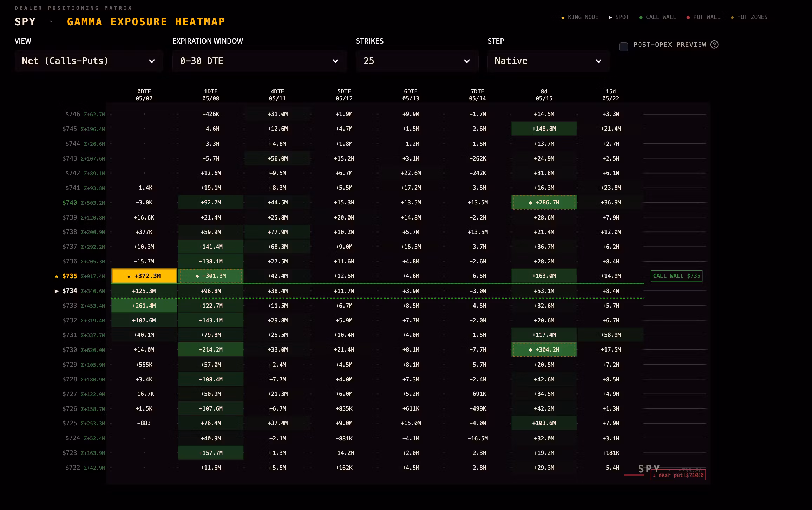Click the +36.9M cell in the 15d column

point(611,202)
